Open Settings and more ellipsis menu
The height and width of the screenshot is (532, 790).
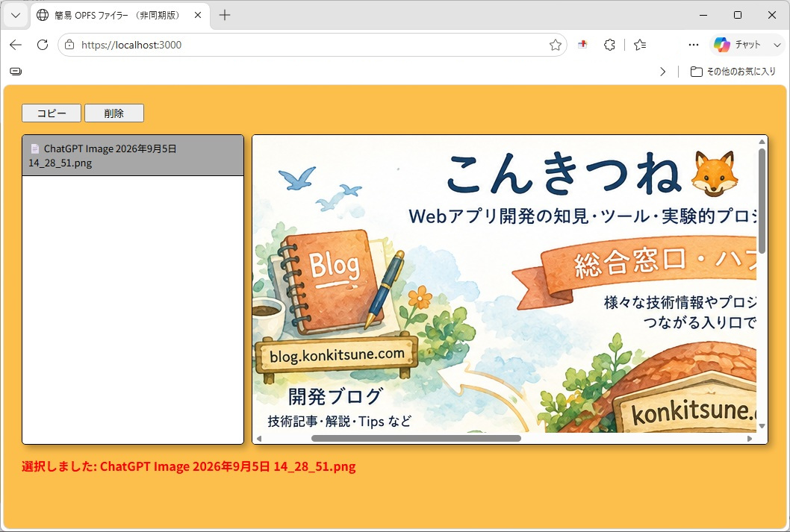(x=694, y=45)
